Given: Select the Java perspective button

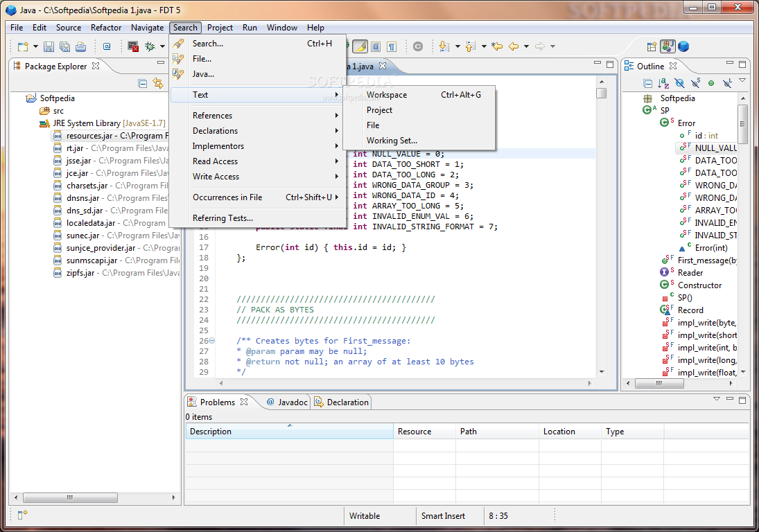Looking at the screenshot, I should (668, 46).
